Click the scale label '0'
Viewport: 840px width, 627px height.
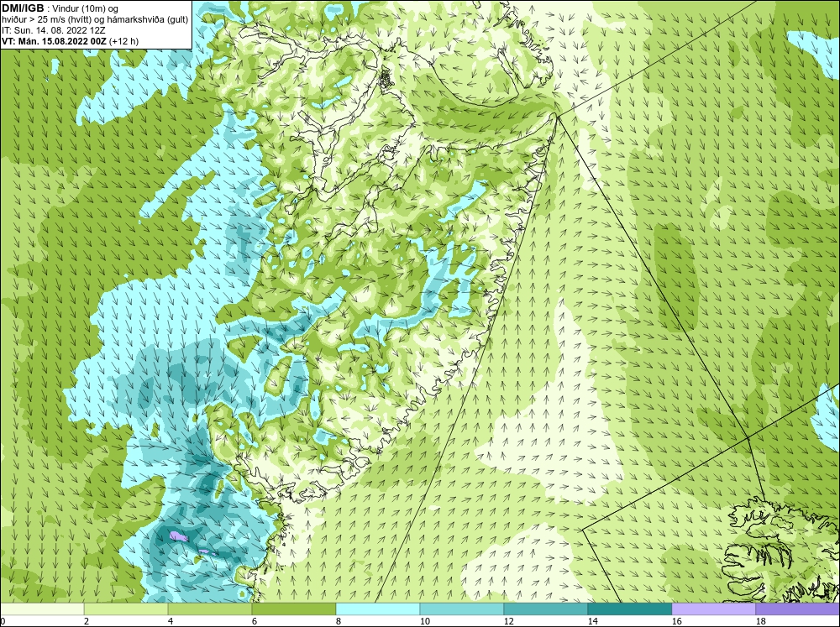point(3,621)
